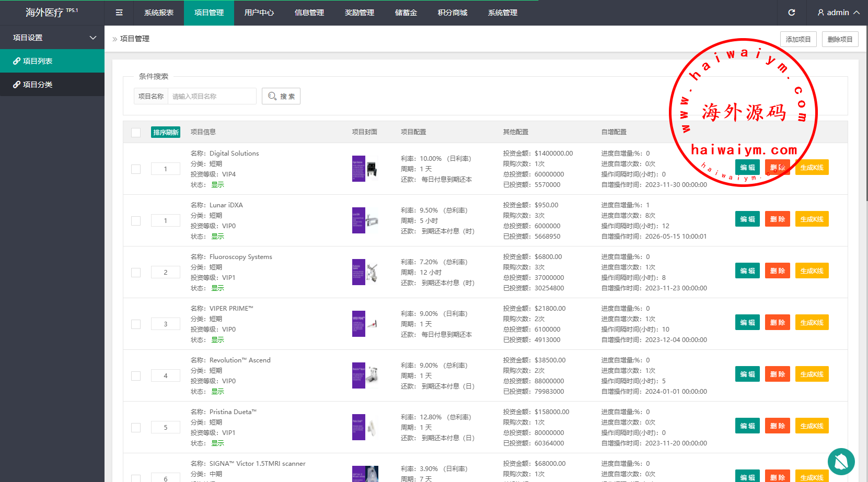
Task: Open 用户中心 menu
Action: tap(259, 13)
